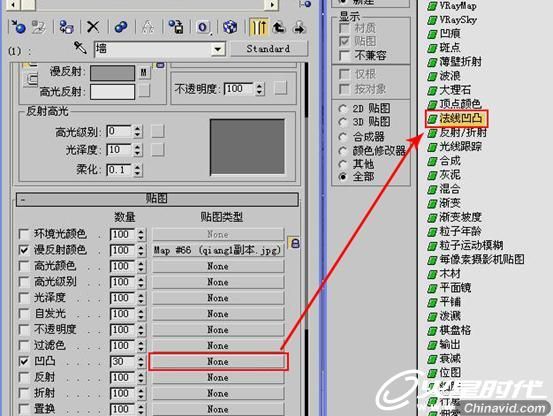Click the None button for 凹凸 map
The width and height of the screenshot is (553, 416).
click(218, 362)
